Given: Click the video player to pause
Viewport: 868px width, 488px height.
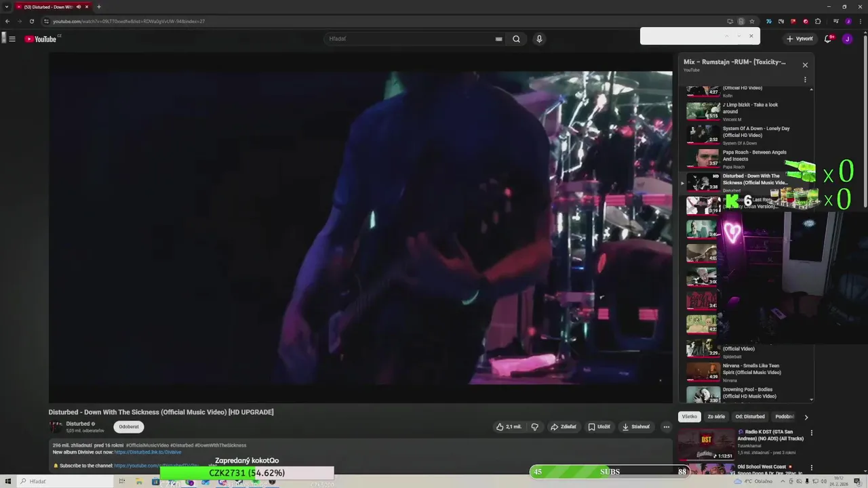Looking at the screenshot, I should pyautogui.click(x=360, y=228).
